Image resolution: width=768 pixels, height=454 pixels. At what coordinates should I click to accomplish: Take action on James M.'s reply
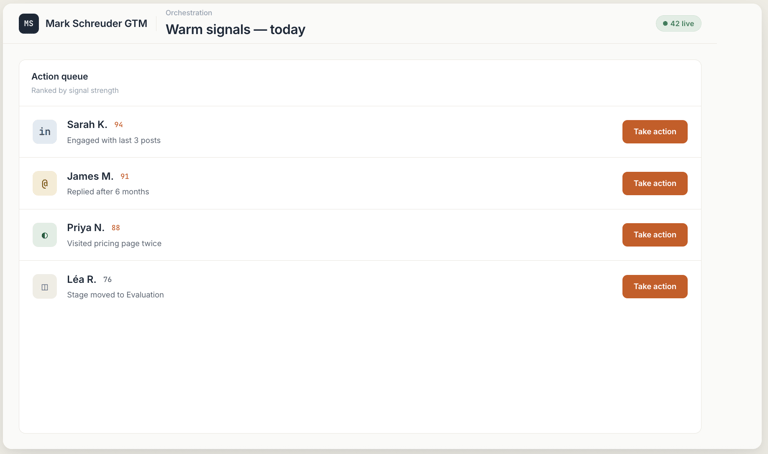click(654, 183)
